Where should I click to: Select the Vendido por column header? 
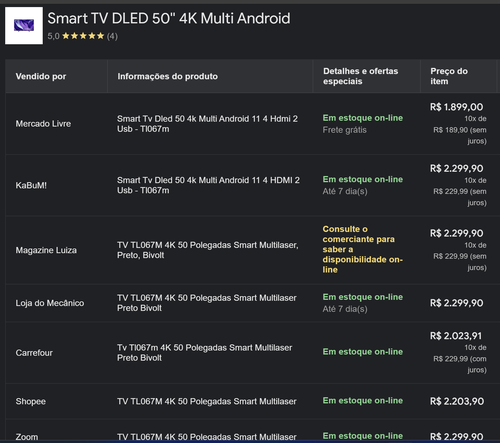click(x=41, y=76)
